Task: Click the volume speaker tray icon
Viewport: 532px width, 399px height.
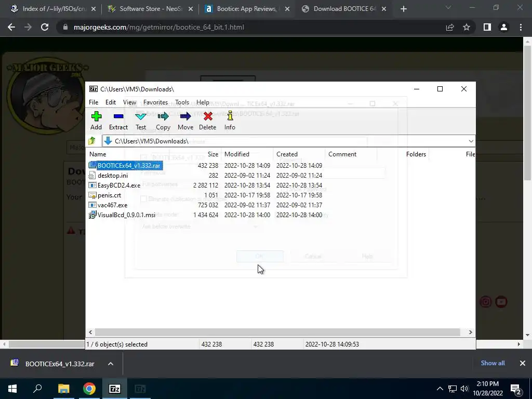Action: point(464,389)
